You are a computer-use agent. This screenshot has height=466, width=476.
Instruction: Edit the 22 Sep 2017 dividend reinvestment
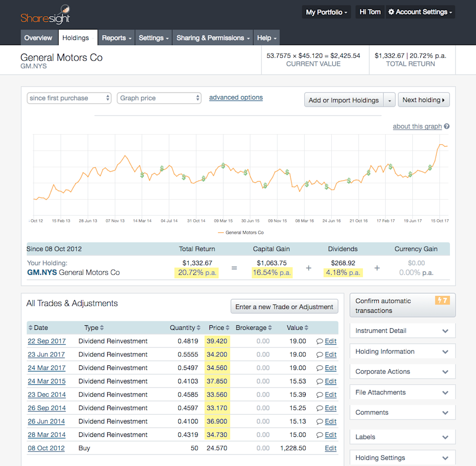click(x=331, y=341)
